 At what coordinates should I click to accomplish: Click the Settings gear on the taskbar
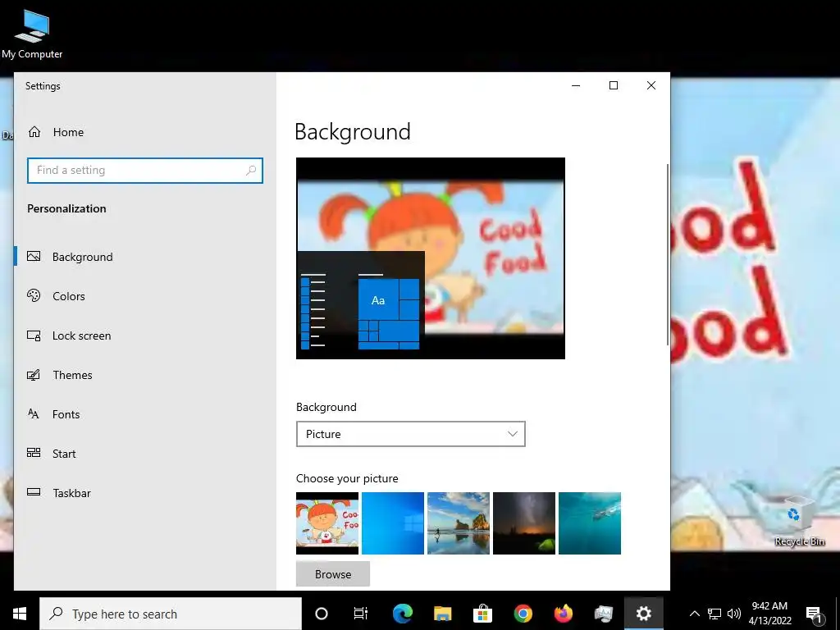click(x=643, y=614)
